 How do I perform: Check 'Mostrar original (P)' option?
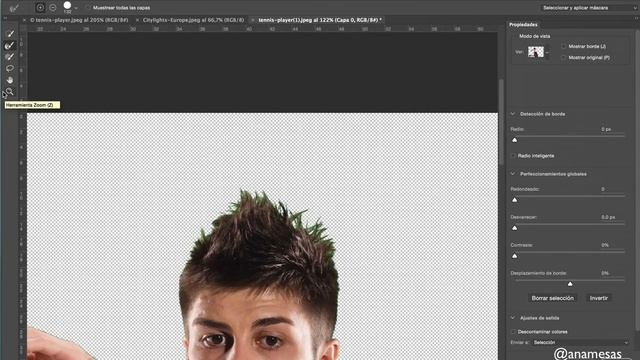pos(564,58)
